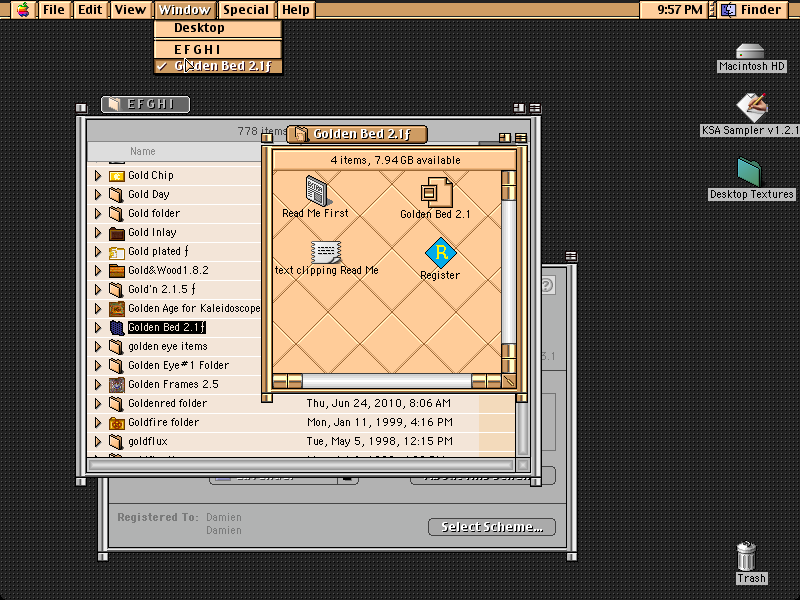This screenshot has width=800, height=600.
Task: Select the Gold folder name text
Action: coord(154,213)
